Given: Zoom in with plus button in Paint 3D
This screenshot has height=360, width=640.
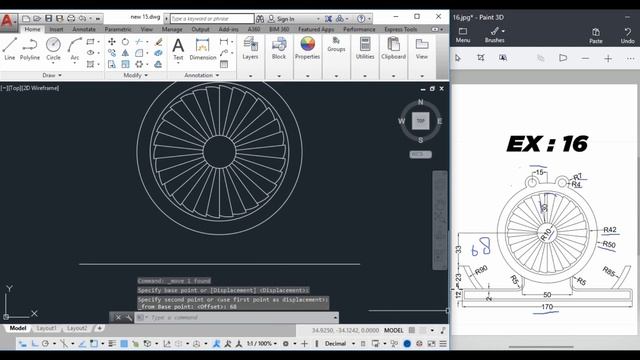Looking at the screenshot, I should (x=608, y=58).
